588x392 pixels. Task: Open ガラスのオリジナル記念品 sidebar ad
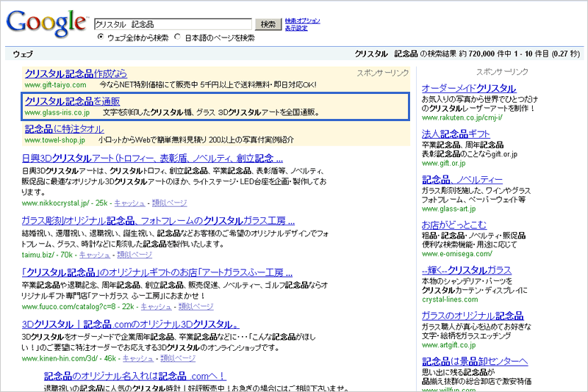coord(467,316)
